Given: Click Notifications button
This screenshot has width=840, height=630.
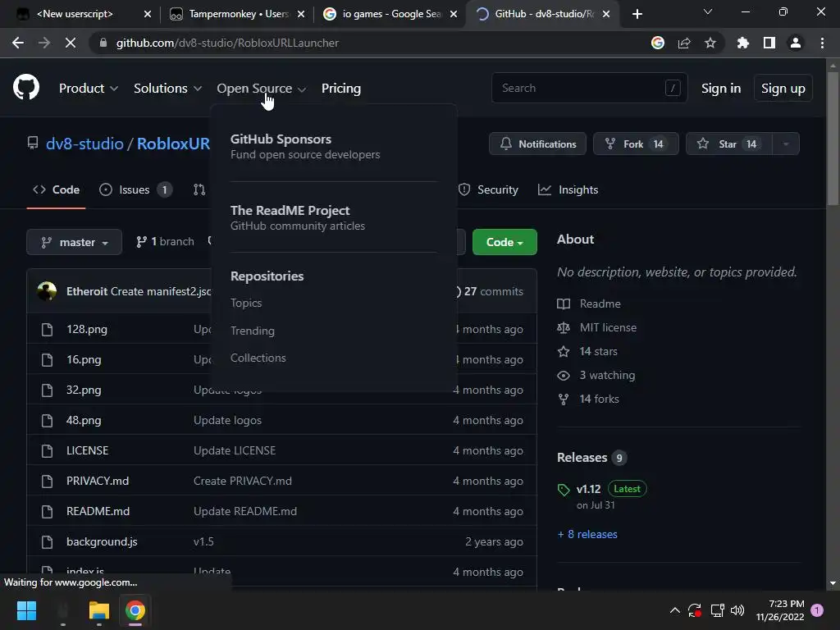Looking at the screenshot, I should coord(538,144).
